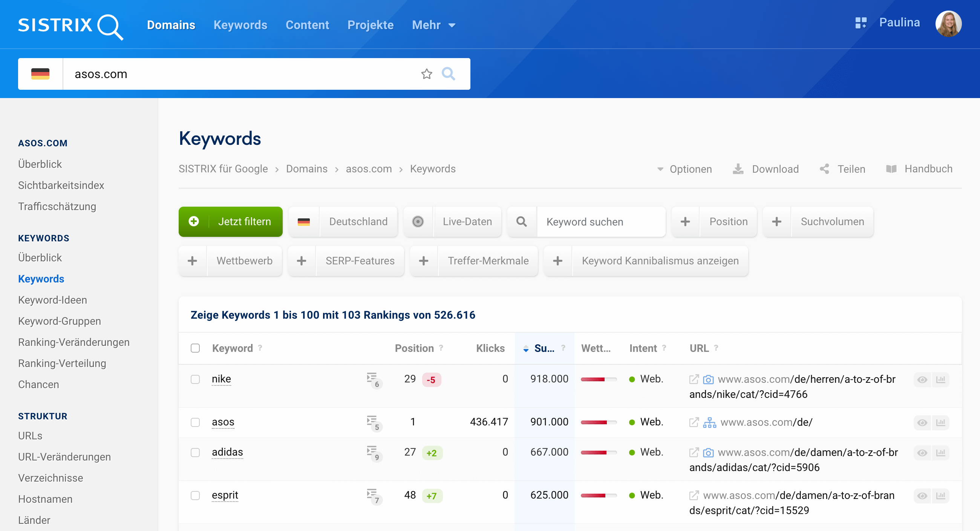This screenshot has height=531, width=980.
Task: Click the SERP list icon for adidas keyword
Action: pos(372,452)
